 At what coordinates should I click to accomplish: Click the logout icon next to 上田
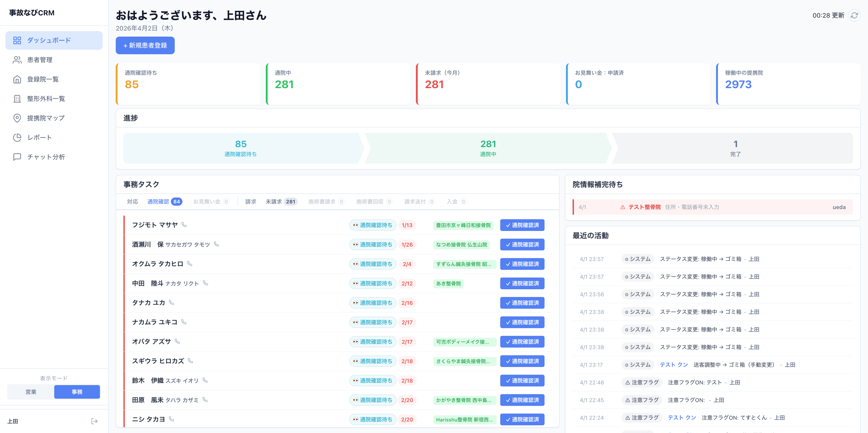coord(94,421)
